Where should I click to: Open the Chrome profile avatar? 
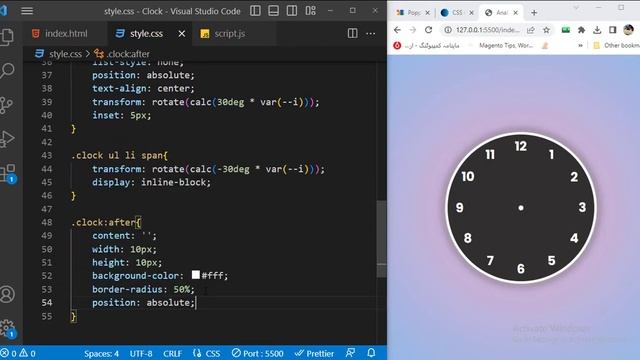628,29
